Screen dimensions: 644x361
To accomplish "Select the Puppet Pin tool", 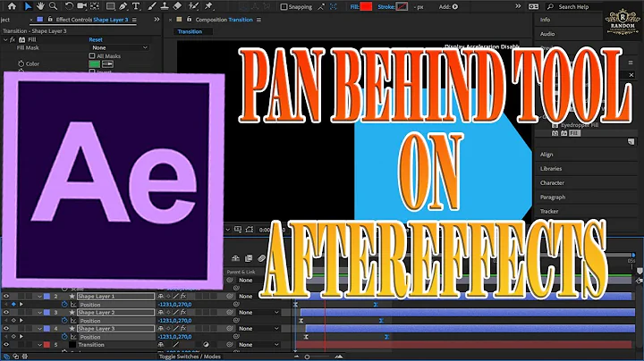I will [208, 6].
